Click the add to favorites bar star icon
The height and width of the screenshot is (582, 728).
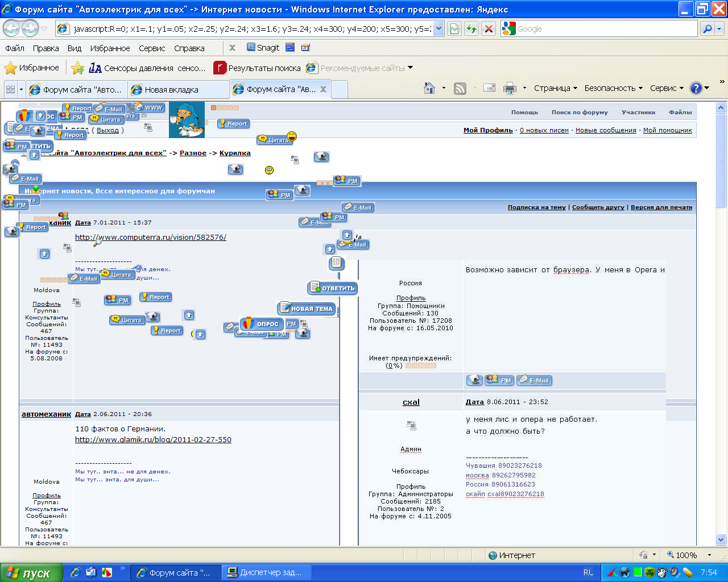click(x=78, y=68)
